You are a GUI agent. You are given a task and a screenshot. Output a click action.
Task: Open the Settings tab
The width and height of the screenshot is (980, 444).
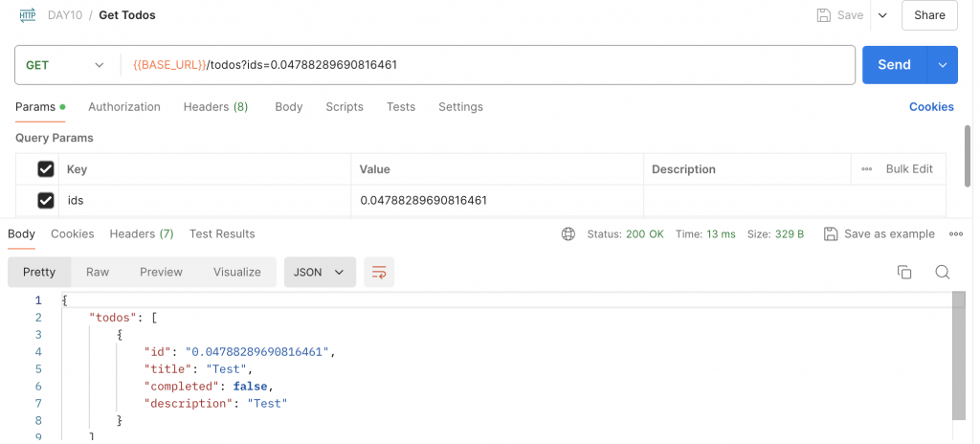click(x=460, y=107)
